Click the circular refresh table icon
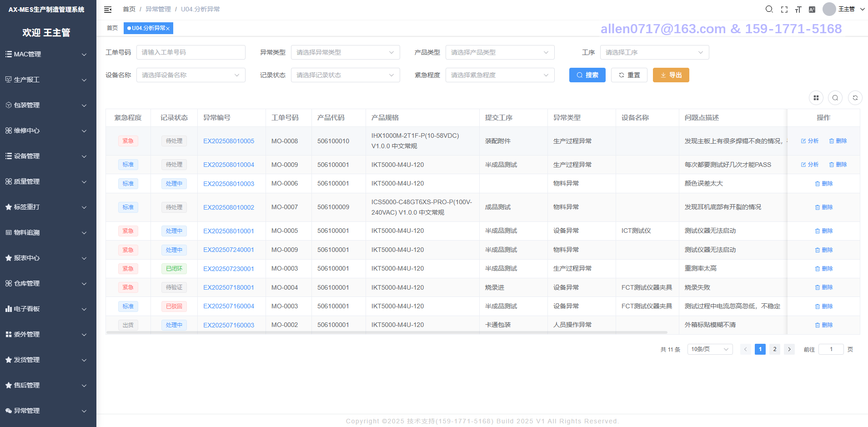This screenshot has height=427, width=868. tap(855, 98)
